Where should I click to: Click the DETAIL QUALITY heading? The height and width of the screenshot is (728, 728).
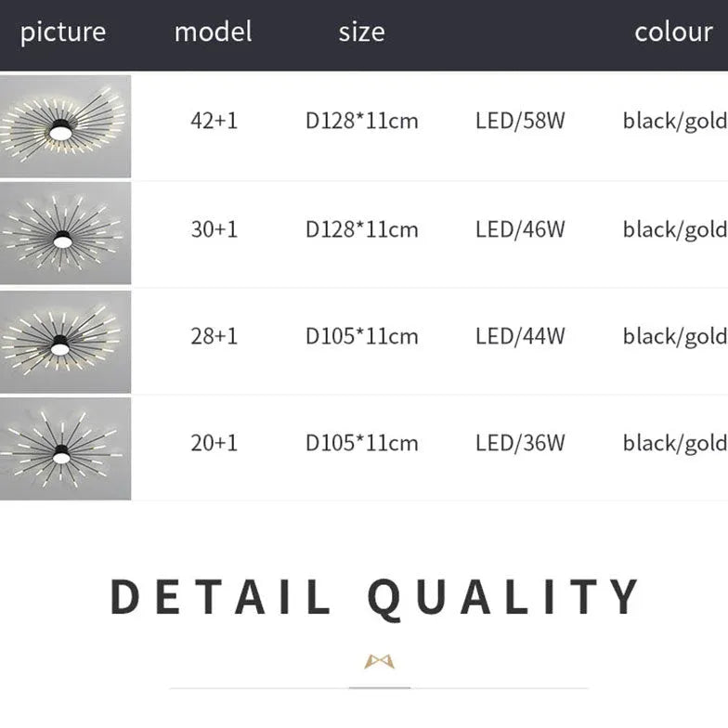pos(374,598)
